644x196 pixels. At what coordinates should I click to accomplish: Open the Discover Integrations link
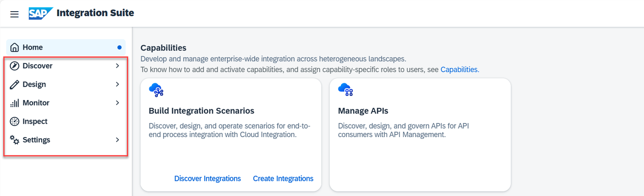208,179
